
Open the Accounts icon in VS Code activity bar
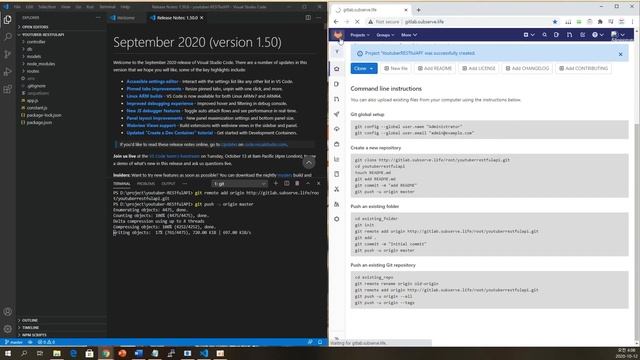[7, 311]
